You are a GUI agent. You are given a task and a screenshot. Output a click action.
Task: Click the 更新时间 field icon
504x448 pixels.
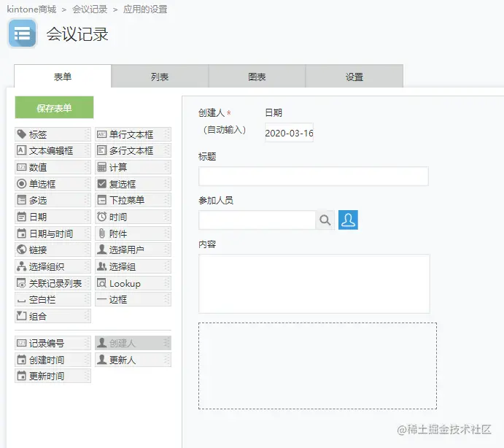coord(22,376)
